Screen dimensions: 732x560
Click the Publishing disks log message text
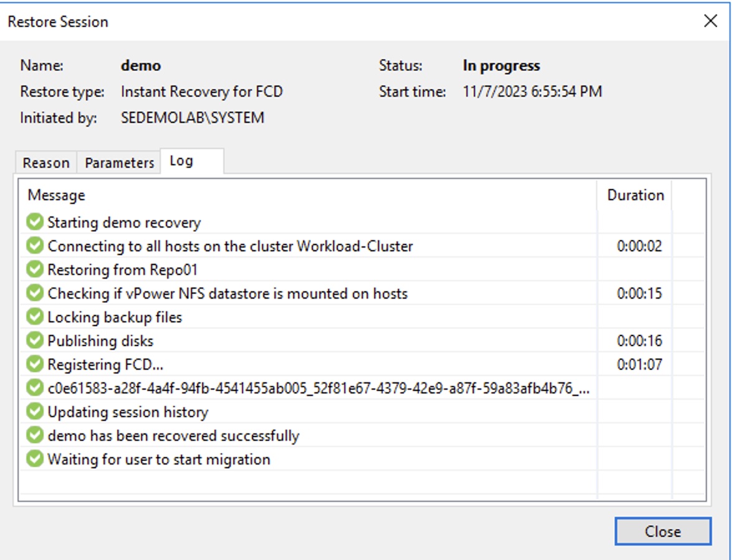(x=100, y=341)
